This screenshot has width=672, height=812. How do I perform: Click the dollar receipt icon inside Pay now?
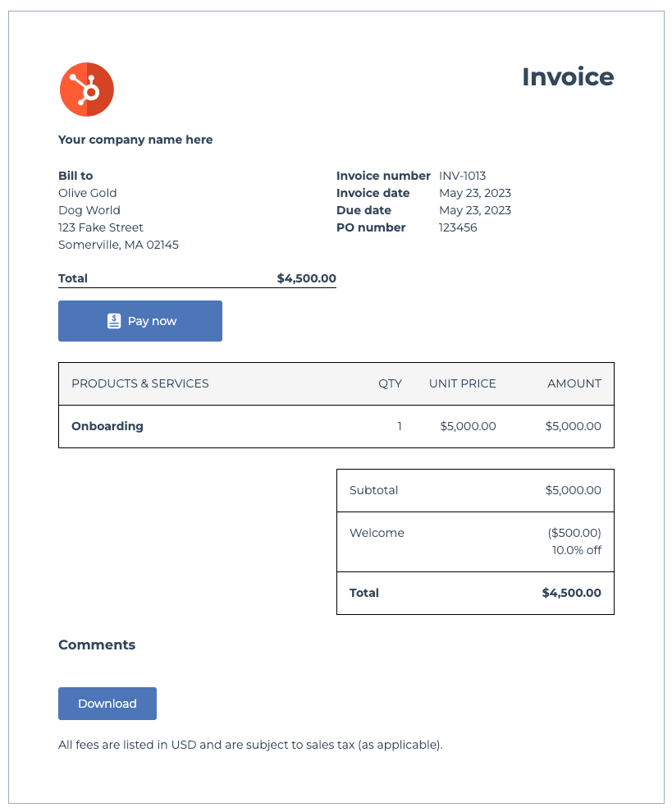coord(113,320)
